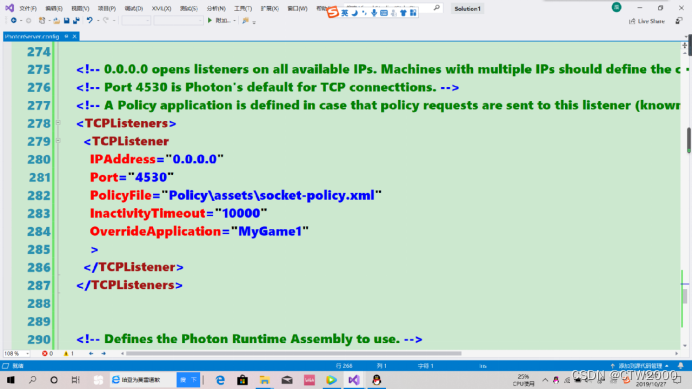This screenshot has height=390, width=693.
Task: Click the Solution1 title label
Action: click(467, 8)
